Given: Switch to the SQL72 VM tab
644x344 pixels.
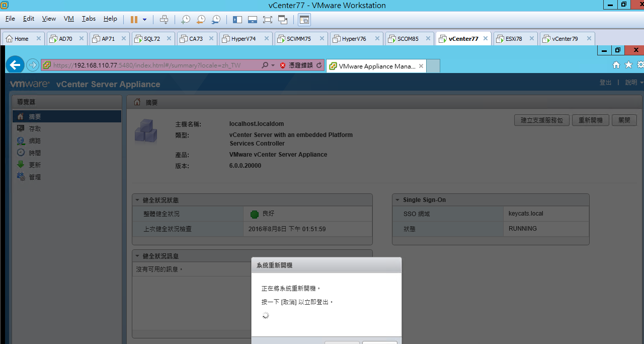Looking at the screenshot, I should (x=153, y=39).
